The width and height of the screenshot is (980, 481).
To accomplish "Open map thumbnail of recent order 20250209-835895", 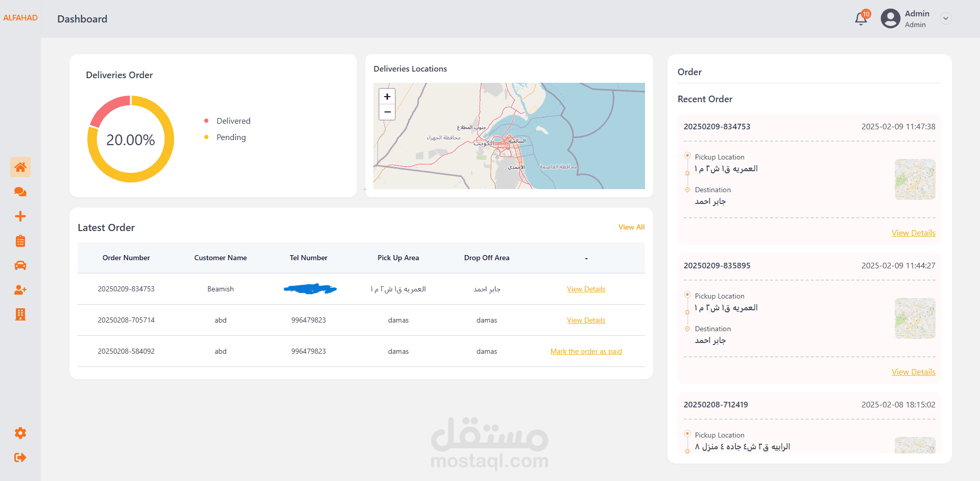I will pyautogui.click(x=915, y=318).
